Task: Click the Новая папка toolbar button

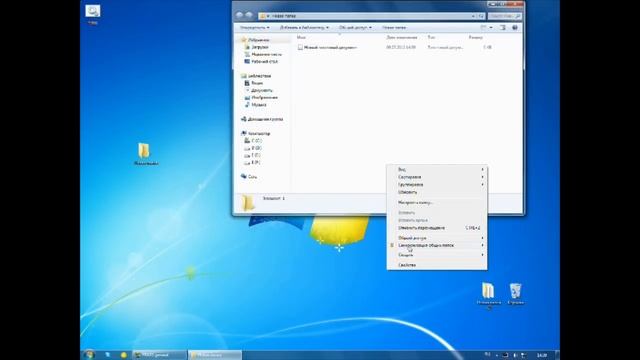Action: click(x=394, y=27)
